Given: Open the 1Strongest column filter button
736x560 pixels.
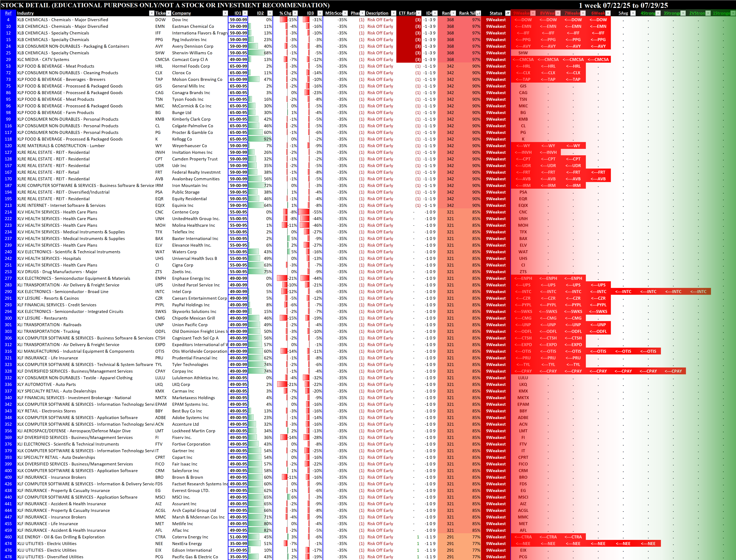Looking at the screenshot, I should tap(733, 13).
